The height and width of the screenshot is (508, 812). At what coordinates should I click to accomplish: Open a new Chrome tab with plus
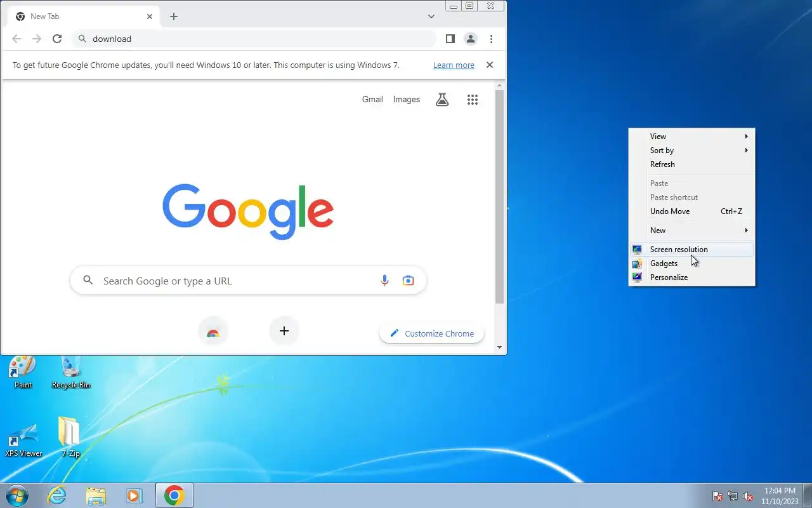click(x=173, y=17)
